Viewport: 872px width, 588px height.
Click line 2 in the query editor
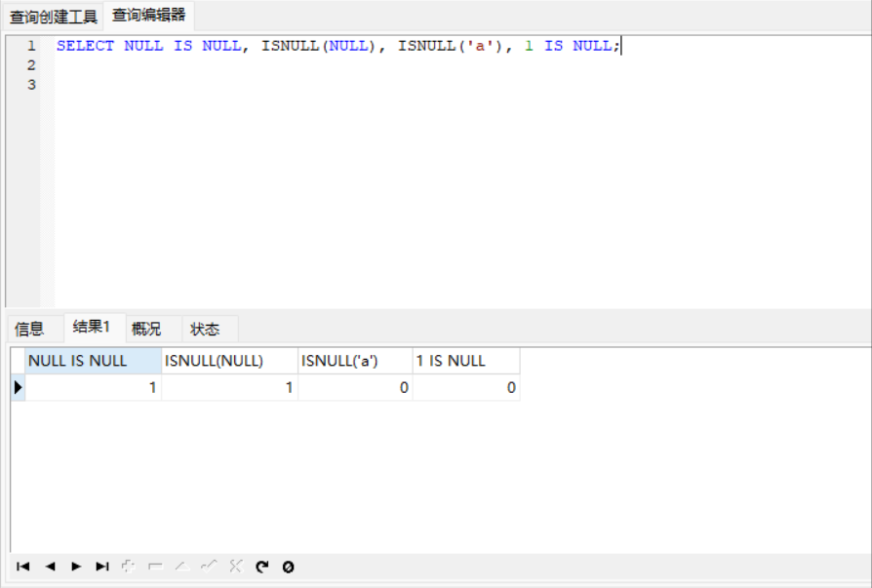(293, 65)
